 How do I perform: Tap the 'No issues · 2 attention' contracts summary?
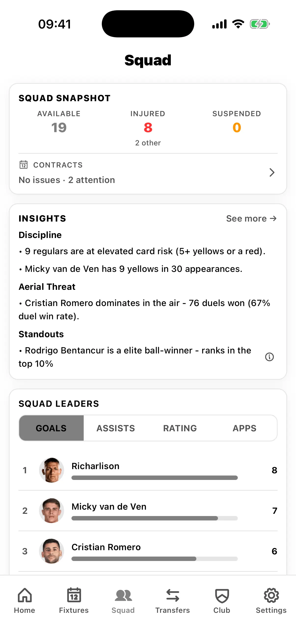(x=67, y=180)
